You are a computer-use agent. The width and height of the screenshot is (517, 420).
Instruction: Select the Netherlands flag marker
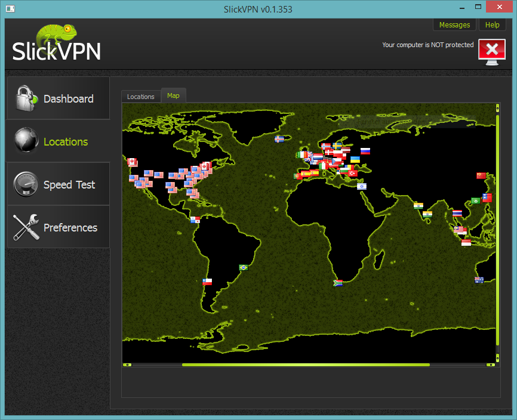(318, 157)
